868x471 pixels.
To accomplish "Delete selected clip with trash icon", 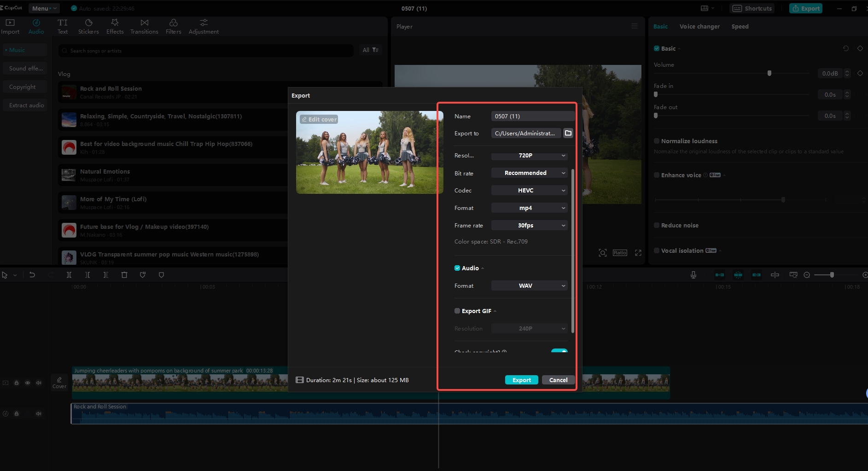I will (124, 275).
